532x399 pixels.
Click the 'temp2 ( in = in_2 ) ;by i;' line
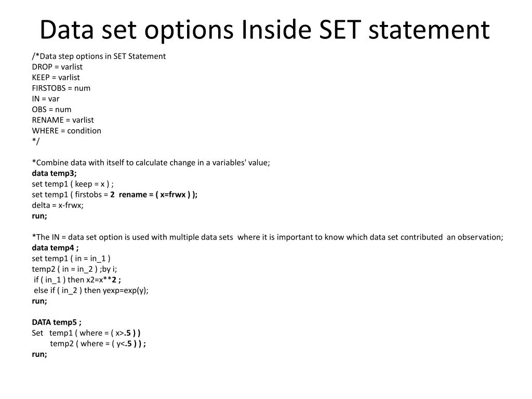[x=74, y=269]
